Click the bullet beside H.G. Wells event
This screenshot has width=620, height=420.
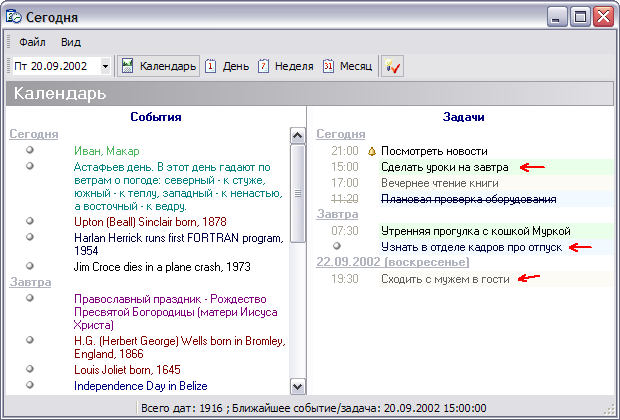pyautogui.click(x=30, y=340)
